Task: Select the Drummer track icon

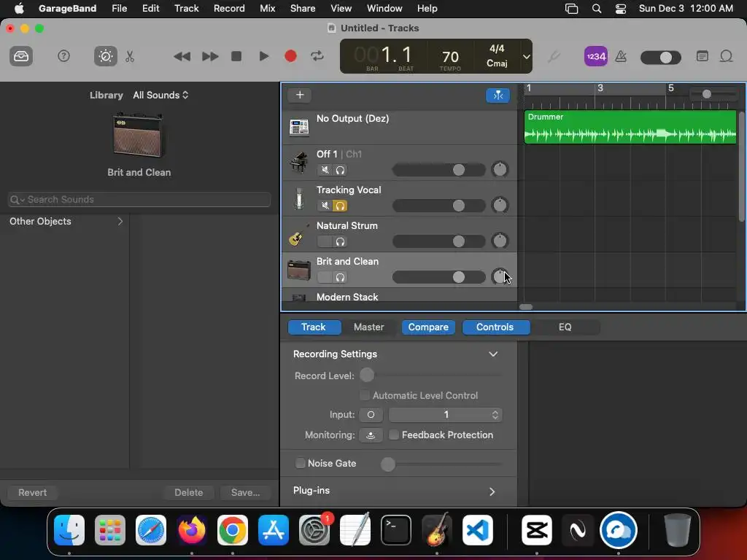Action: point(298,127)
